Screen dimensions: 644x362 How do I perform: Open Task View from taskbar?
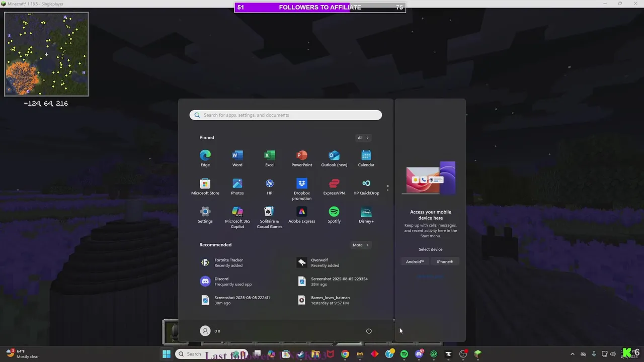click(x=257, y=354)
